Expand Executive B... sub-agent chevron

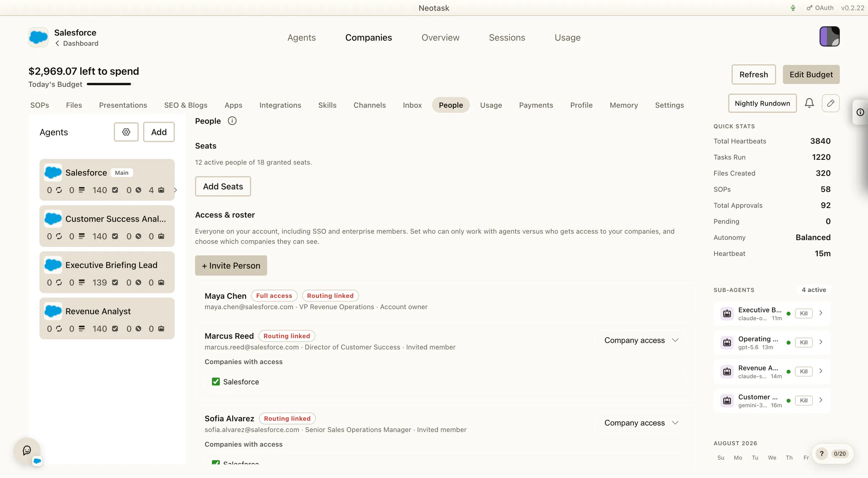(x=821, y=313)
